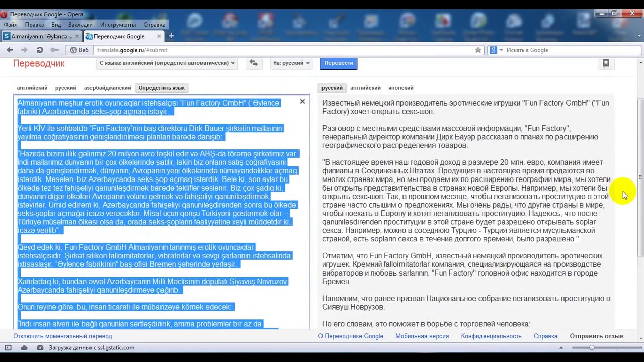Viewport: 644px width, 362px height.
Task: Click the blue Перевести button
Action: (x=339, y=63)
